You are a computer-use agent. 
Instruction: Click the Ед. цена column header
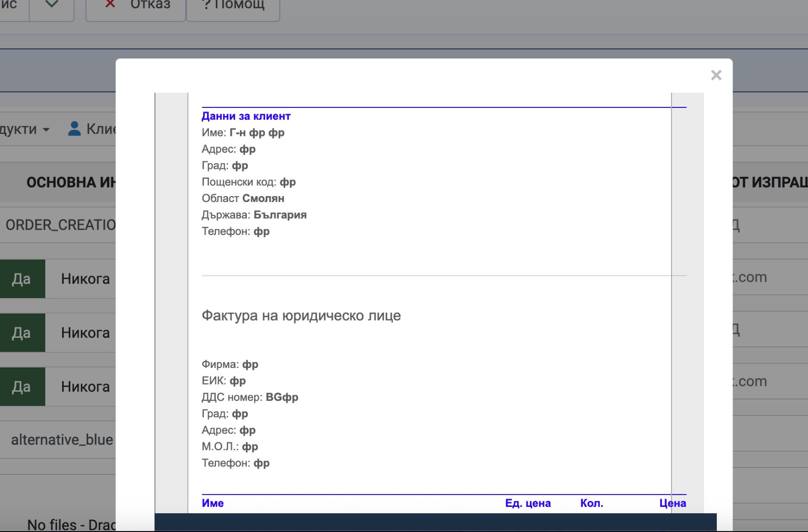coord(528,503)
